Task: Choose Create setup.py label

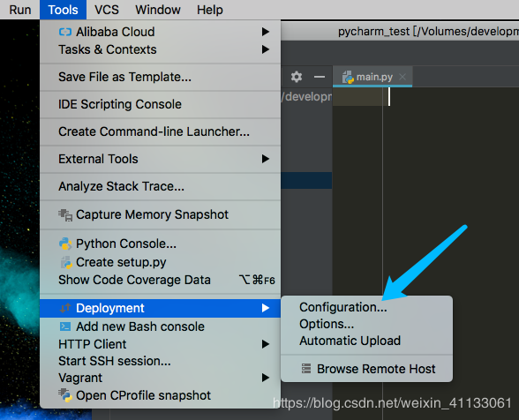Action: 121,262
